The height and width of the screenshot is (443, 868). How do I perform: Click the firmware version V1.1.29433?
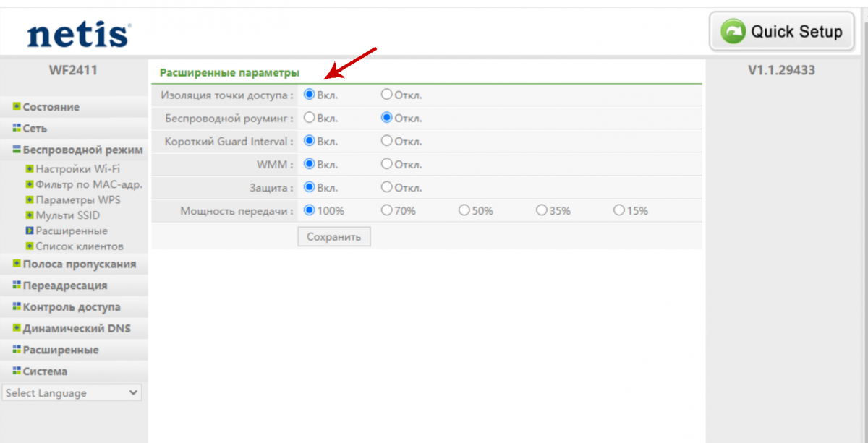pos(782,71)
